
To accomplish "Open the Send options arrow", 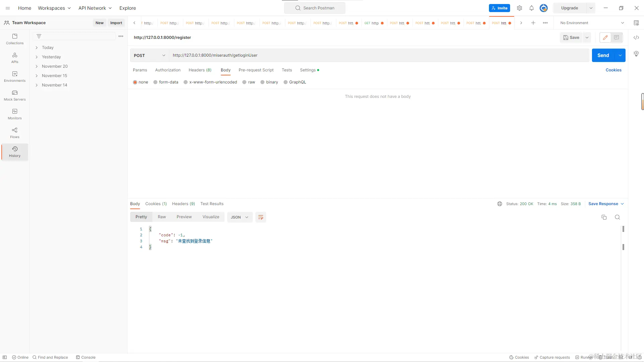I will coord(620,55).
